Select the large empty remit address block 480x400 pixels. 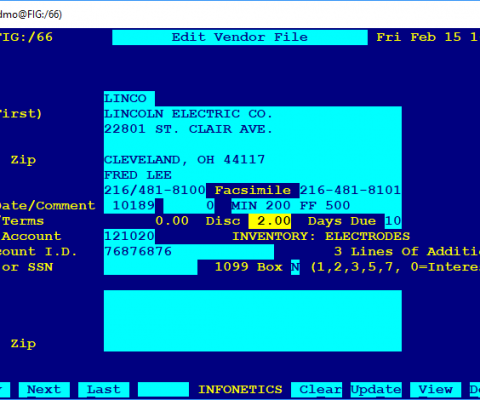pyautogui.click(x=253, y=321)
